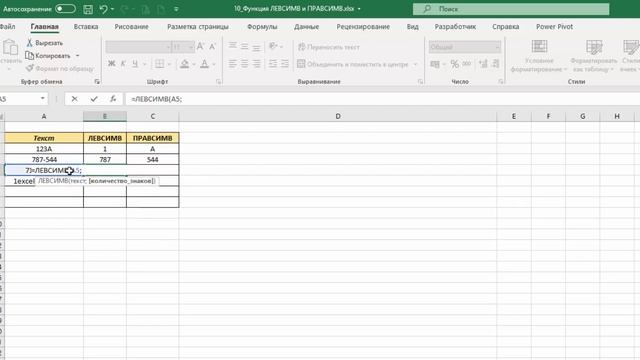Open the font size dropdown
640x360 pixels.
(x=191, y=47)
